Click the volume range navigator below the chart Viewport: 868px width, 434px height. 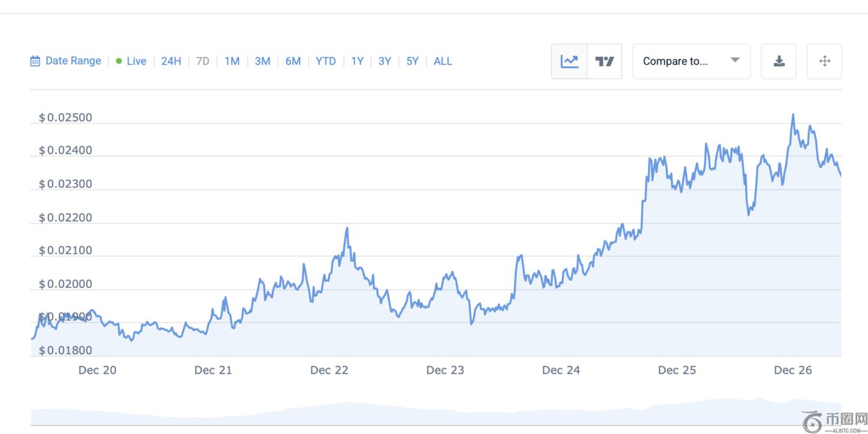434,412
